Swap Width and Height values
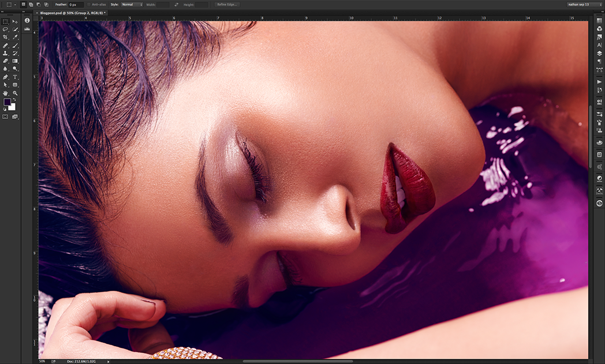The height and width of the screenshot is (364, 605). pyautogui.click(x=176, y=5)
